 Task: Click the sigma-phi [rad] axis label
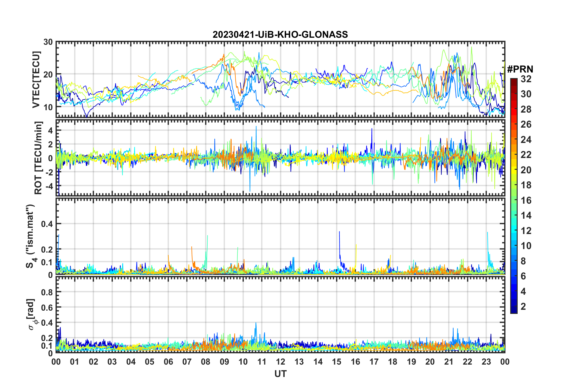[x=32, y=314]
